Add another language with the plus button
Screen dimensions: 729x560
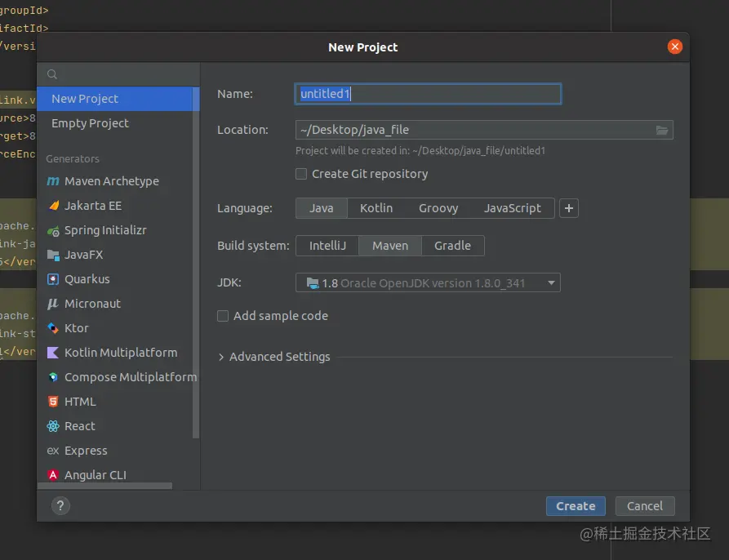(569, 208)
